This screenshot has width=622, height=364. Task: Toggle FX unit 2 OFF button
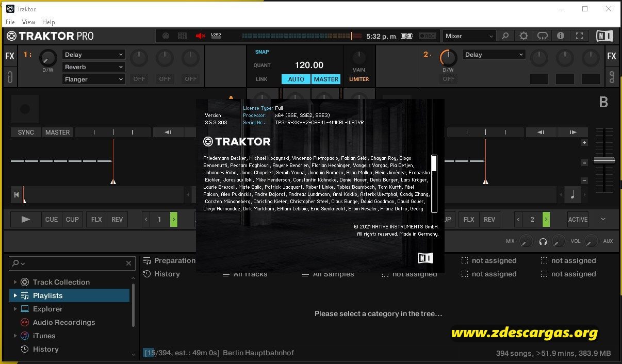coord(449,79)
